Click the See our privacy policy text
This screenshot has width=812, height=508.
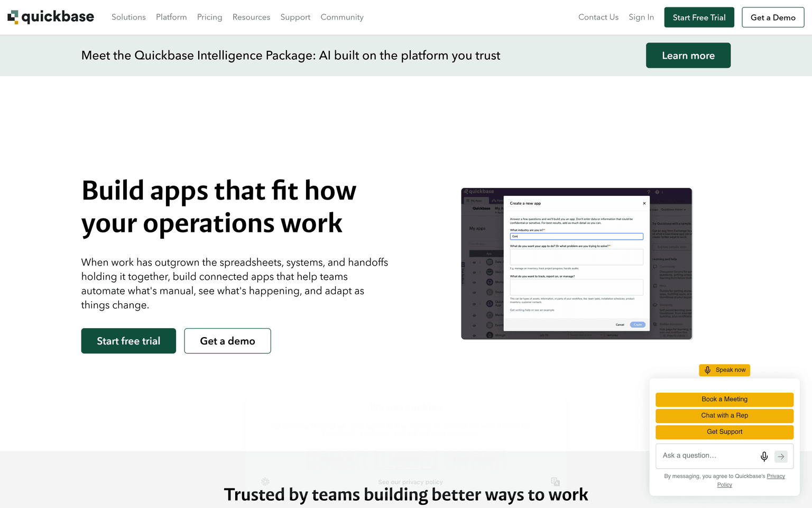[x=410, y=482]
